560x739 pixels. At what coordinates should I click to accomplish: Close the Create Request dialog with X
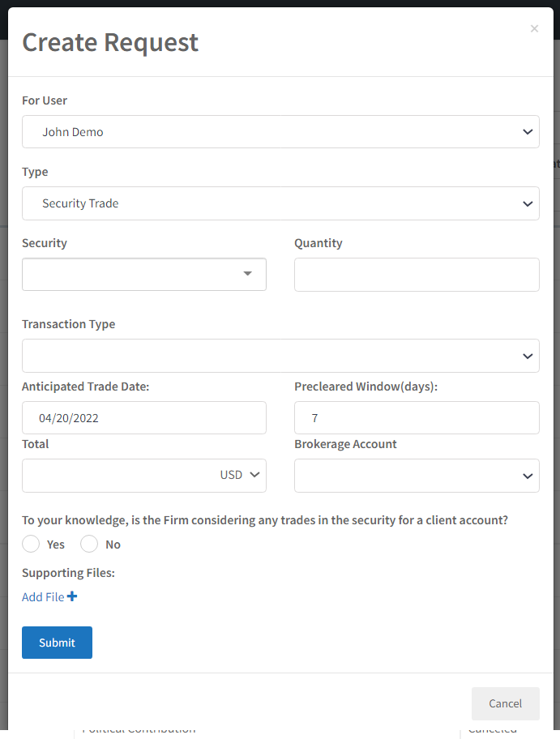coord(534,28)
